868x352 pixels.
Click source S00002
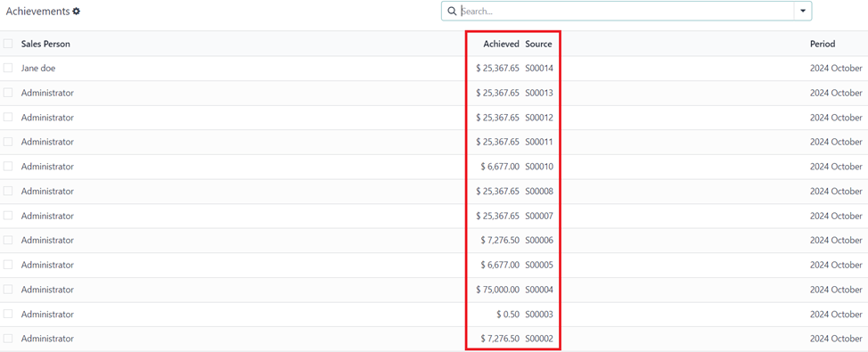point(539,339)
